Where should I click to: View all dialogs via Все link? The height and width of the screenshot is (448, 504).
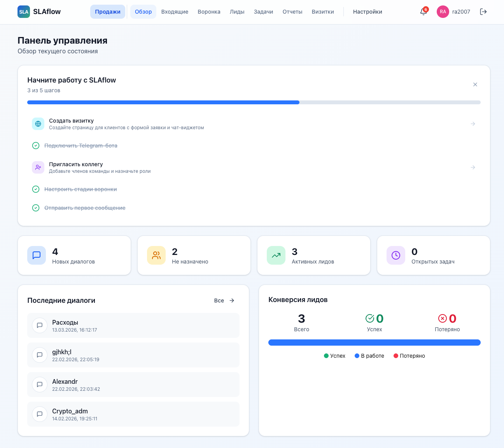pos(224,300)
